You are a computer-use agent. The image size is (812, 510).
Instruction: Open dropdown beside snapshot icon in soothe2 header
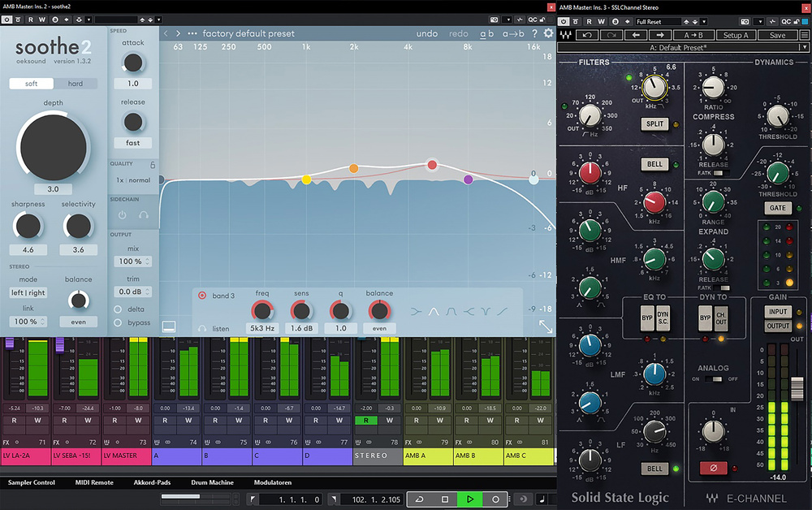pyautogui.click(x=508, y=19)
